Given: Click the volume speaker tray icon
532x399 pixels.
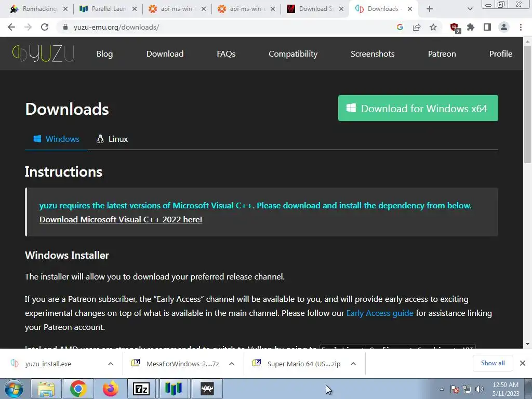Looking at the screenshot, I should click(480, 389).
